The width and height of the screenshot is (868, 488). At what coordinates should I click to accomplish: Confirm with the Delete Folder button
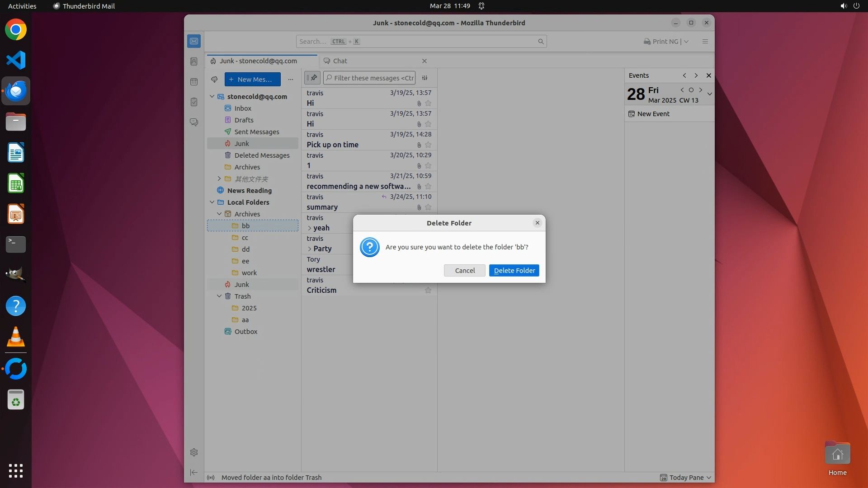point(514,271)
